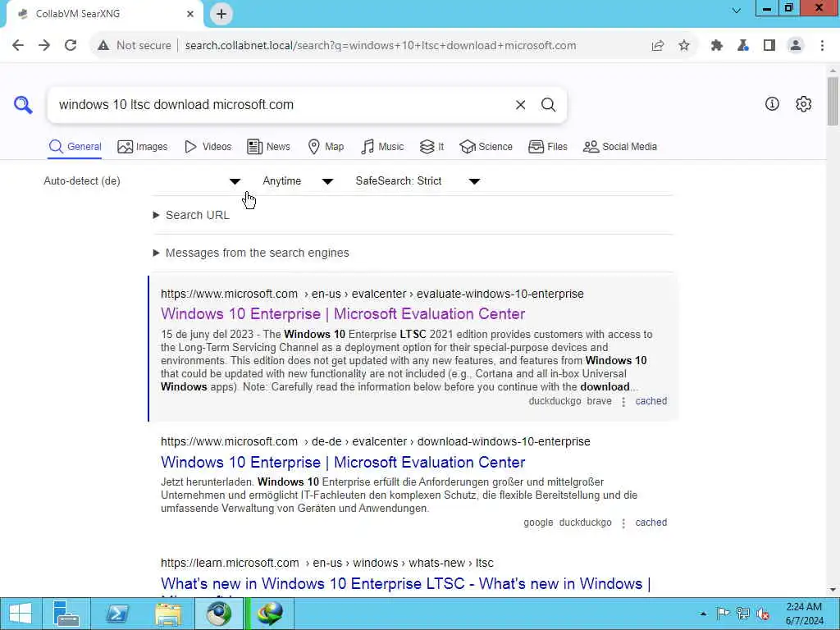Open tab search chevron in title bar
This screenshot has height=630, width=840.
coord(737,11)
